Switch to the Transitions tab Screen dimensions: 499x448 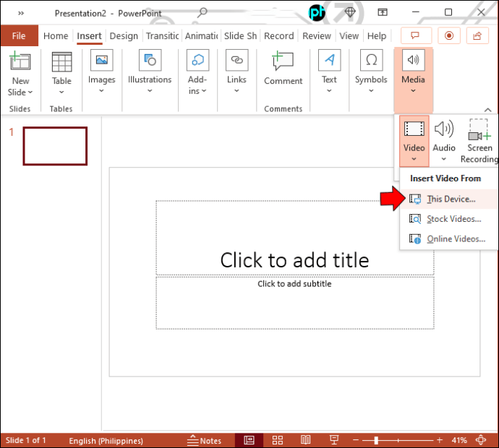click(x=162, y=35)
